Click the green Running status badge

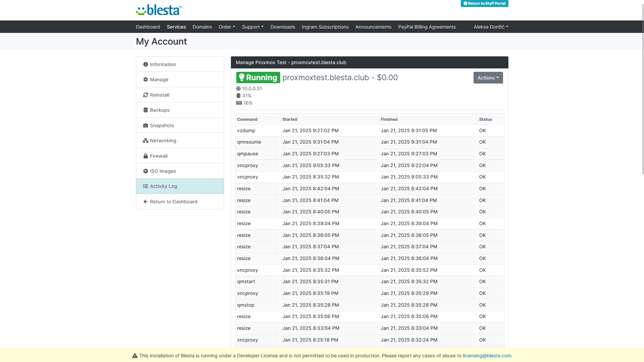click(x=258, y=77)
